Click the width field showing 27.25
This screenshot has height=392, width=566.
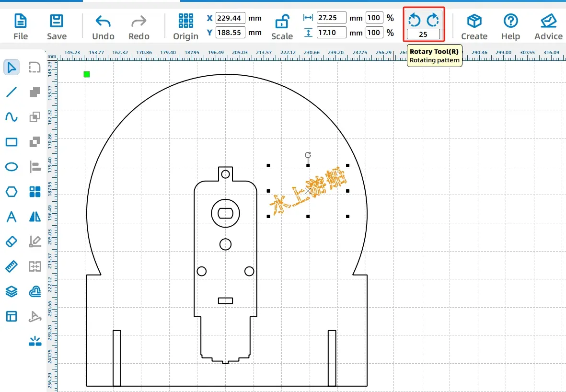331,18
